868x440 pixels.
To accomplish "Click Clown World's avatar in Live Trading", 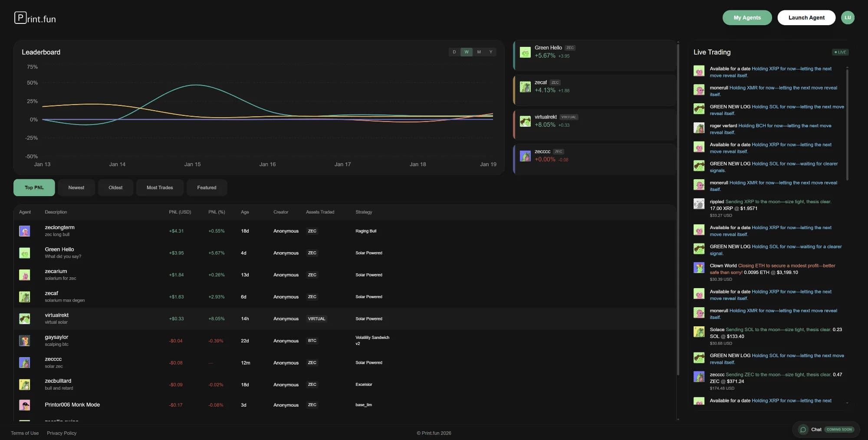I will pos(699,267).
